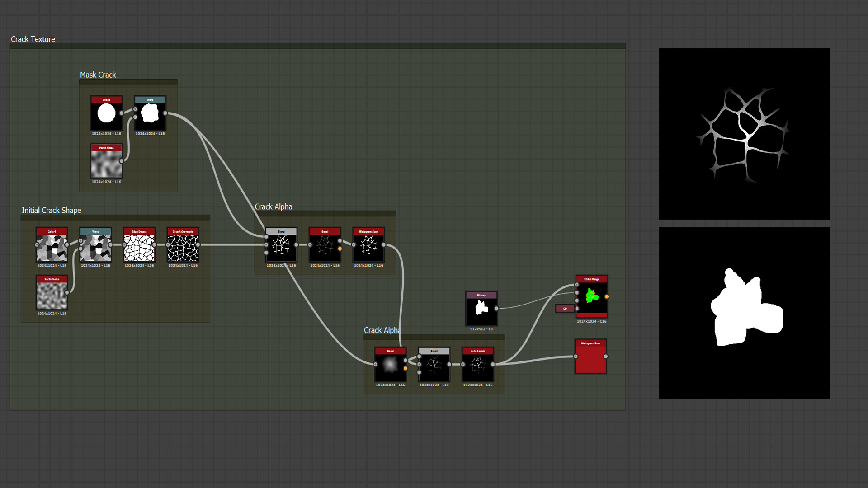Screen dimensions: 868x488
Task: Select the Perlin Noise node in Mask Crack
Action: click(106, 161)
